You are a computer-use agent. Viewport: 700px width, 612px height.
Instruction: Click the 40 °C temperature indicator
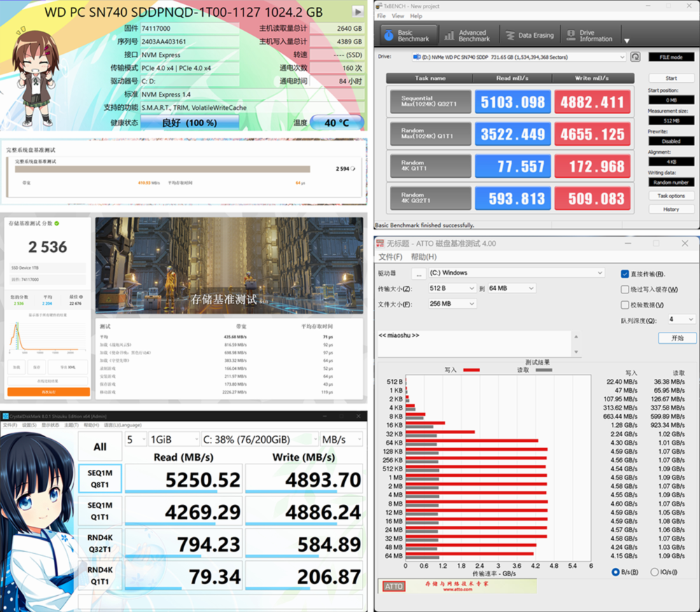(x=337, y=123)
